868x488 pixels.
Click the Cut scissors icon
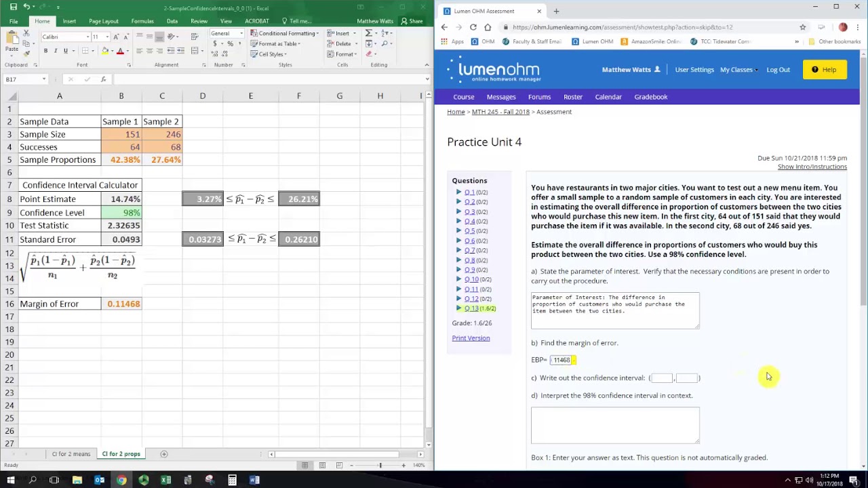click(26, 33)
